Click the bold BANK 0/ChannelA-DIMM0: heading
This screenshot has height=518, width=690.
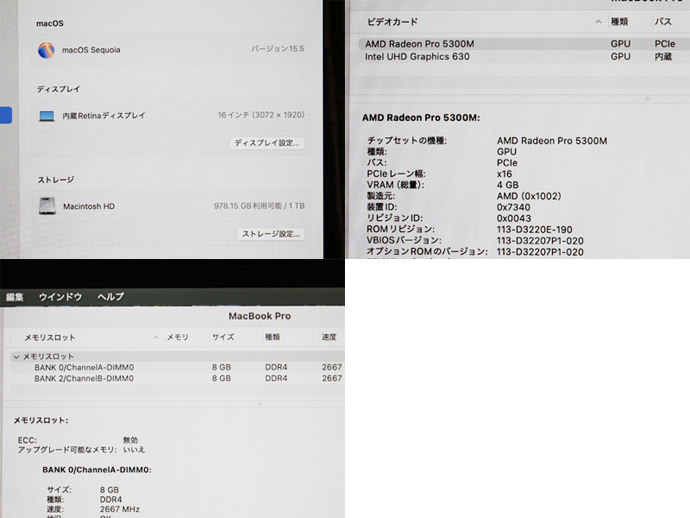coord(97,470)
